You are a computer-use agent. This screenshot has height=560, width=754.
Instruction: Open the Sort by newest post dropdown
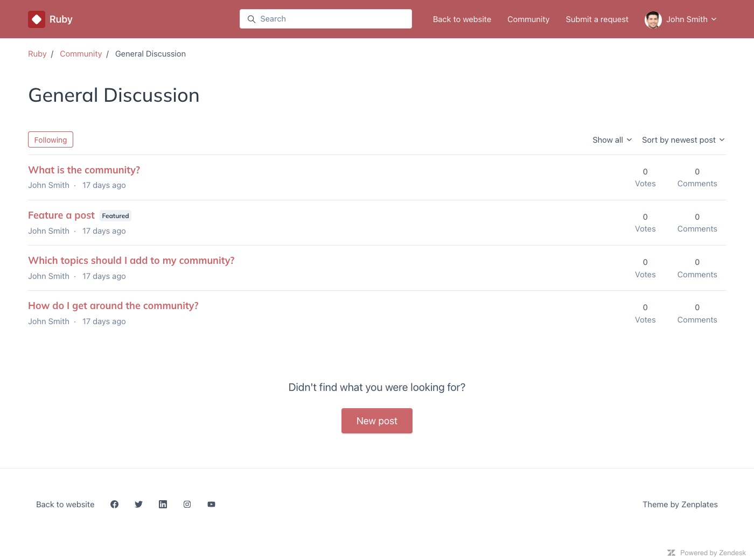(x=683, y=140)
